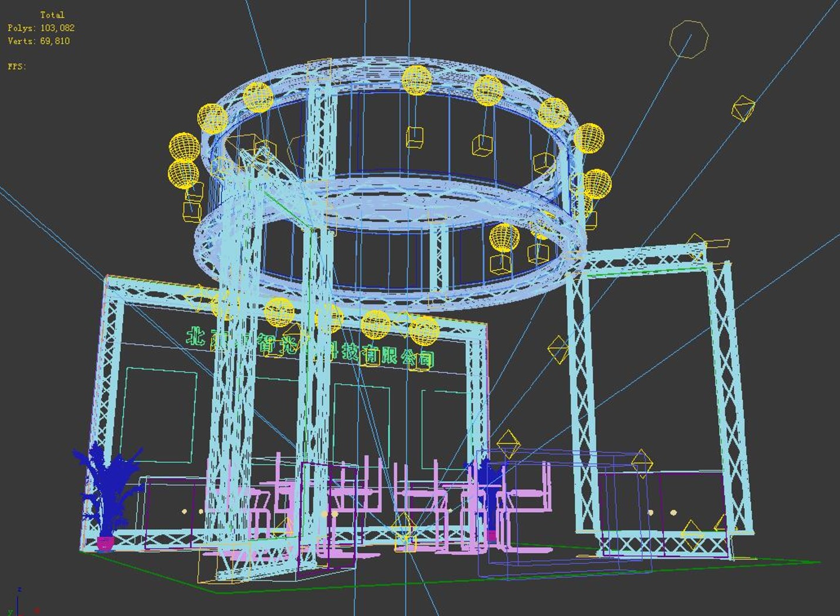Image resolution: width=840 pixels, height=616 pixels.
Task: Click the Polys count statistic
Action: 41,28
